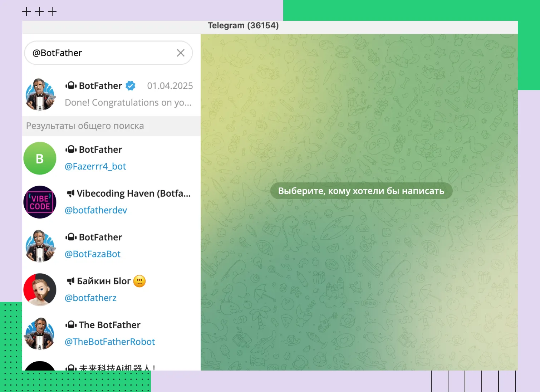Click the bot icon next to @BotFazaBot

pyautogui.click(x=71, y=237)
